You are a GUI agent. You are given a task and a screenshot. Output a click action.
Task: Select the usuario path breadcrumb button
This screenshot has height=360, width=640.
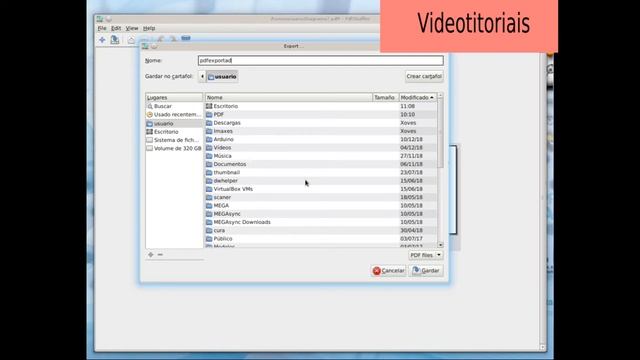point(222,76)
